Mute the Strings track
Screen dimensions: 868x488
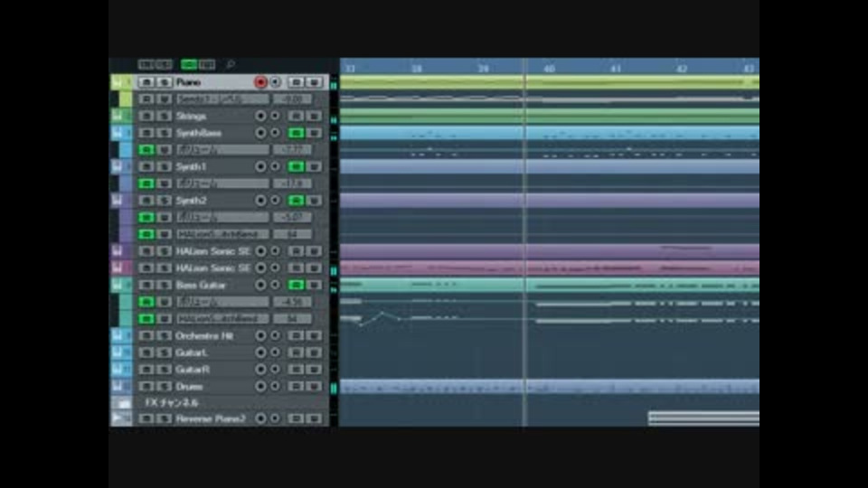146,117
